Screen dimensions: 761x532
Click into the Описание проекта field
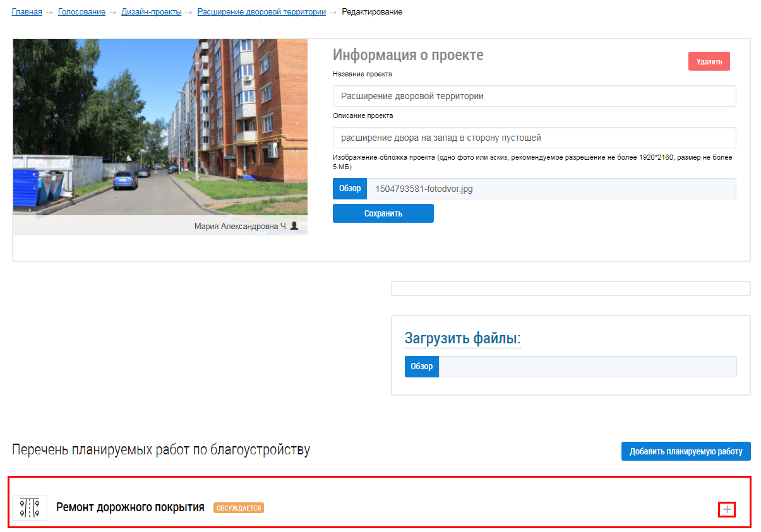(534, 138)
